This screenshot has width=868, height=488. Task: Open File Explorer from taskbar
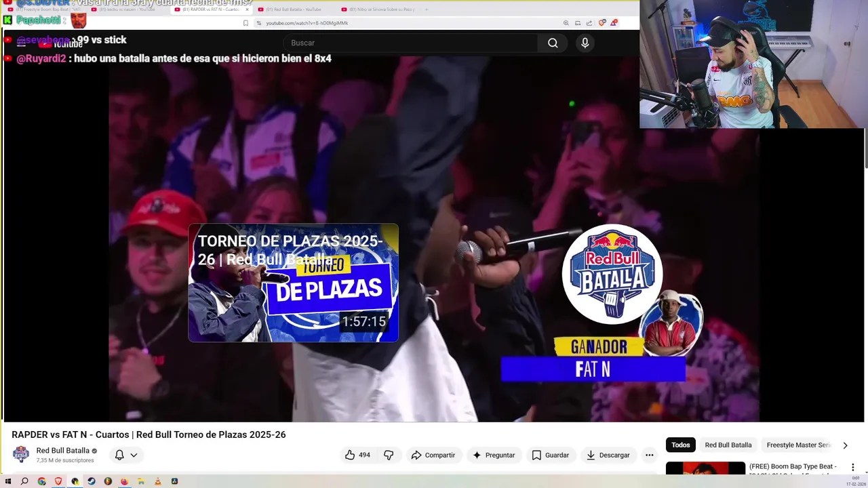[141, 481]
